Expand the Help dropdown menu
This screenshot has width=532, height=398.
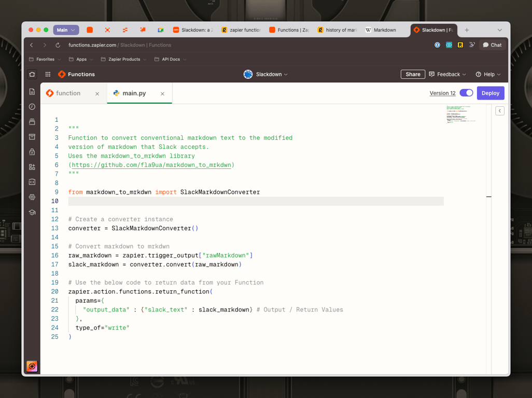point(488,74)
